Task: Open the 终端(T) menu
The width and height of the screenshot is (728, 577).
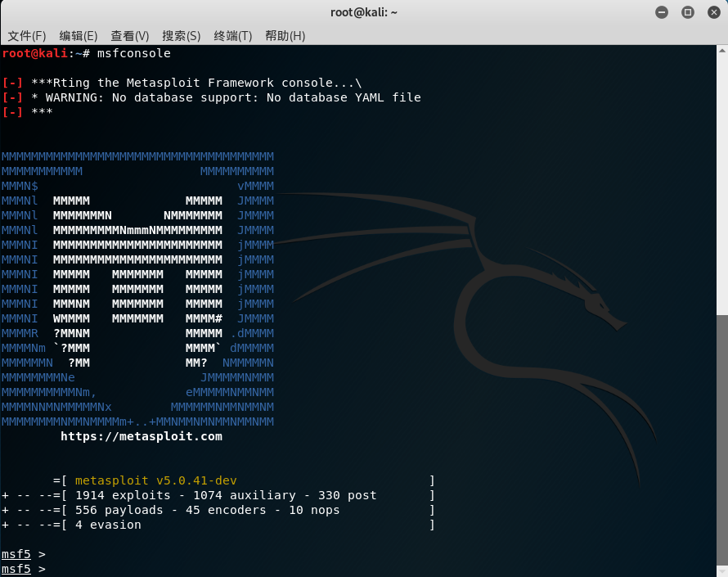Action: tap(232, 36)
